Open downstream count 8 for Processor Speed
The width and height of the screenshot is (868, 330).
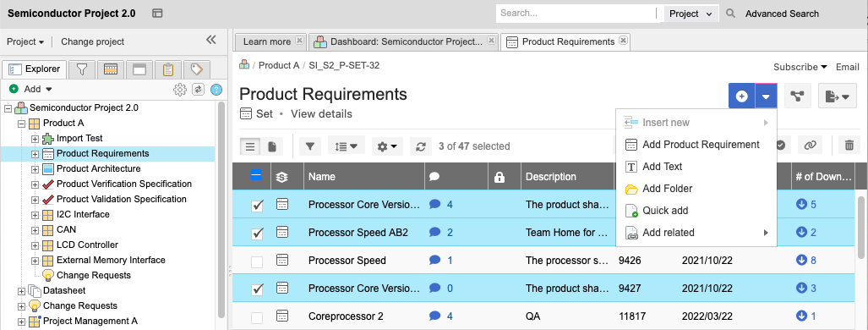tap(806, 260)
